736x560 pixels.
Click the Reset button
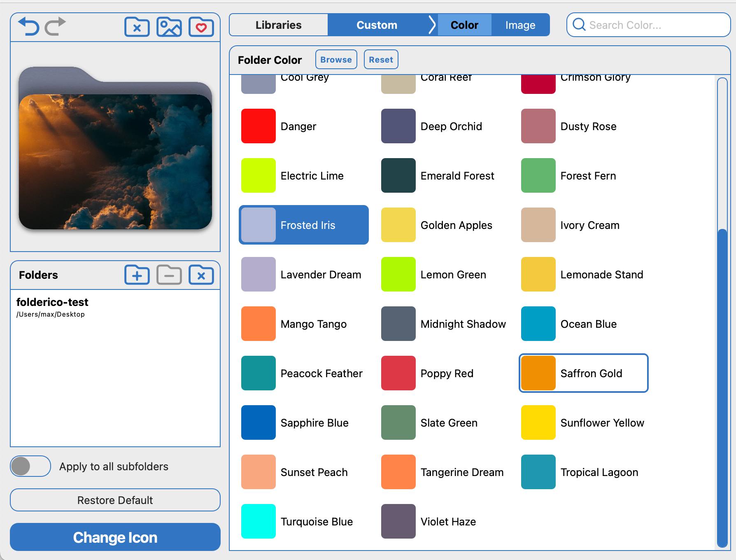coord(381,60)
